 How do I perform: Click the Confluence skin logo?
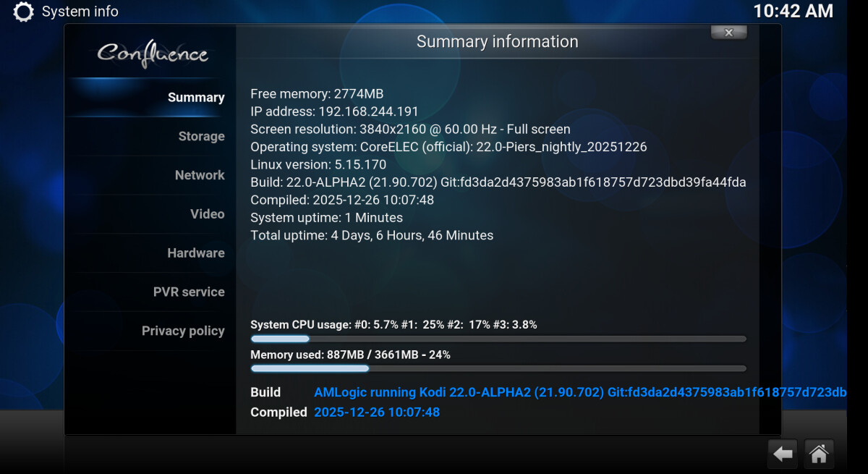coord(153,54)
